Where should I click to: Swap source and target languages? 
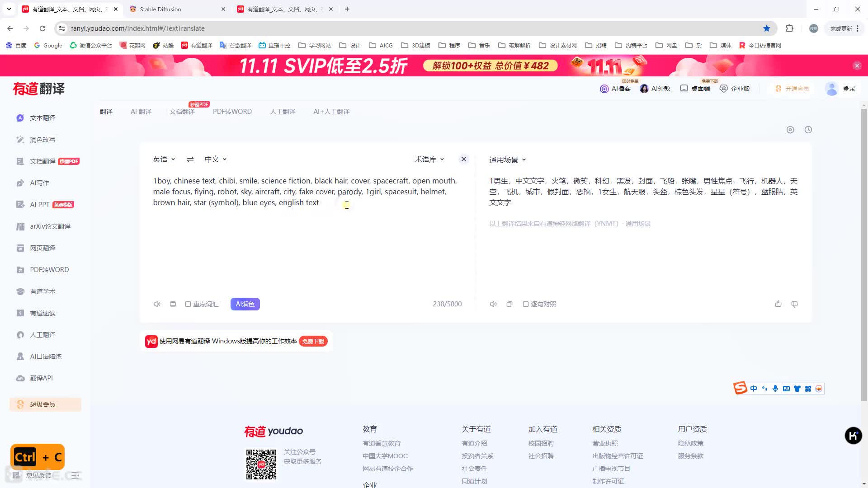tap(190, 159)
